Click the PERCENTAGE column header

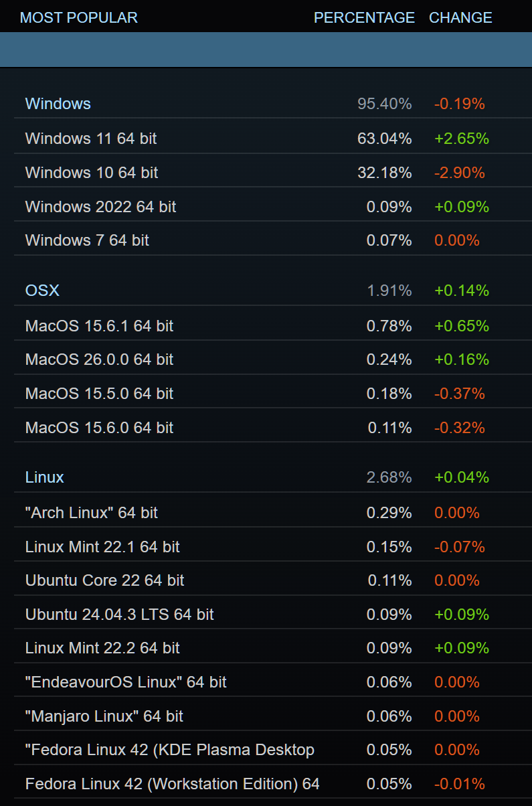tap(364, 17)
